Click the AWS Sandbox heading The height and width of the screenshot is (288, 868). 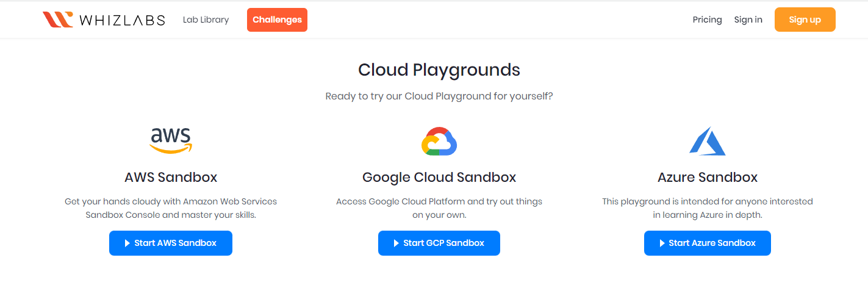171,178
